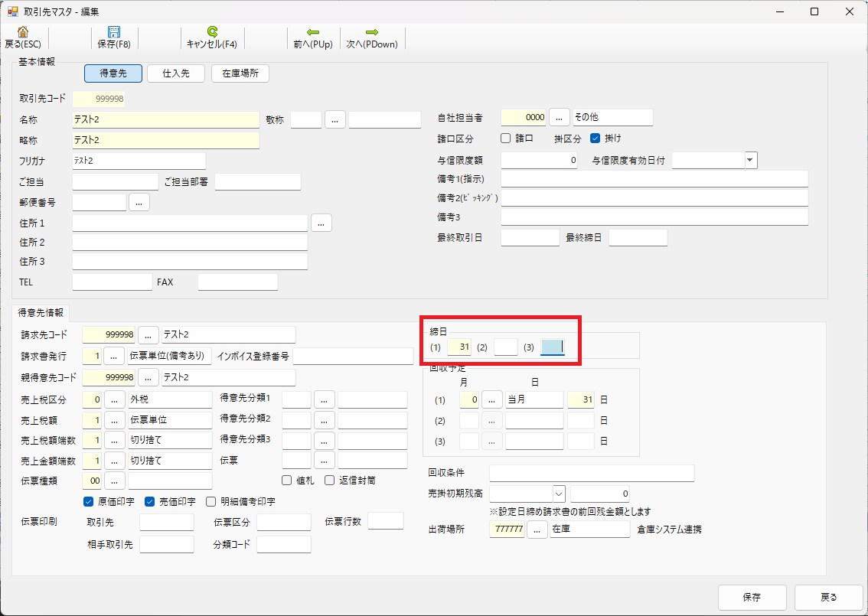The width and height of the screenshot is (868, 616).
Task: Go to previous record with 前へ(PUp) arrow
Action: (x=312, y=32)
